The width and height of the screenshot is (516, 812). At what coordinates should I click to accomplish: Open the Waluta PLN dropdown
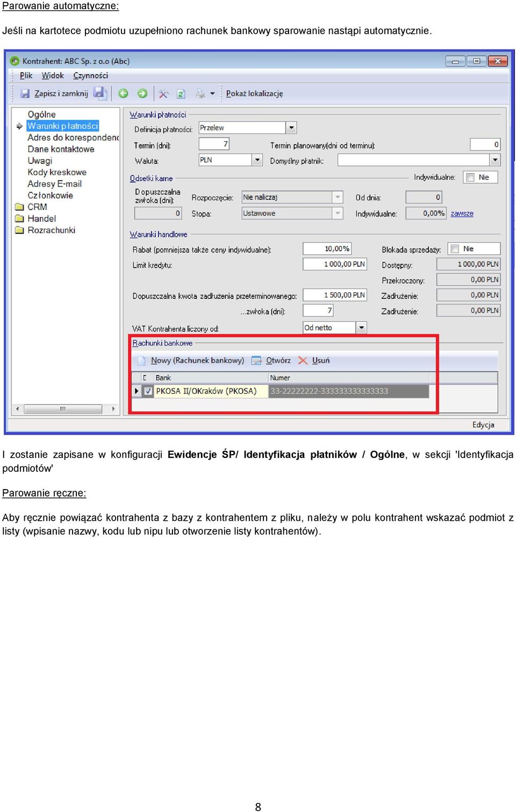tap(257, 160)
